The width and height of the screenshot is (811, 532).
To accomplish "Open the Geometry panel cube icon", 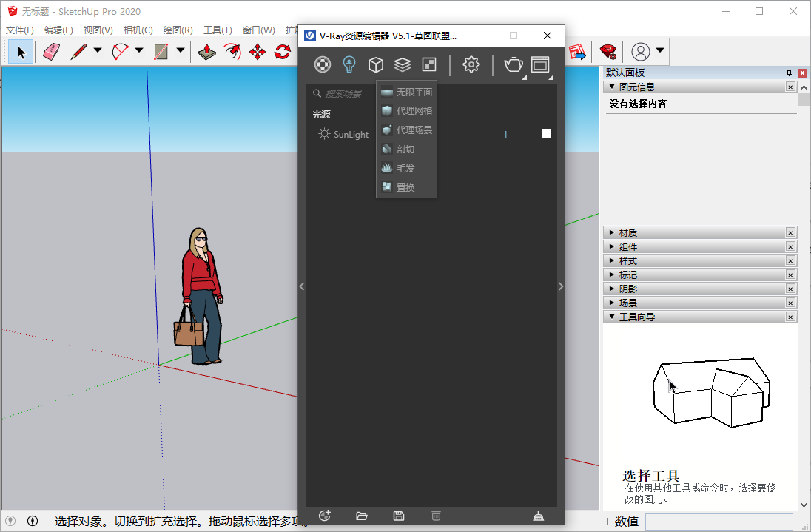I will tap(376, 64).
